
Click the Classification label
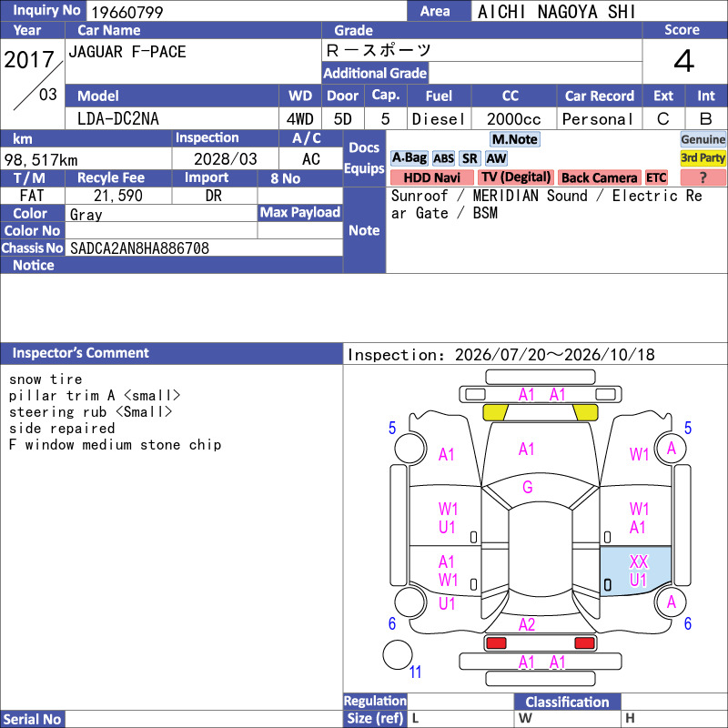coord(567,702)
